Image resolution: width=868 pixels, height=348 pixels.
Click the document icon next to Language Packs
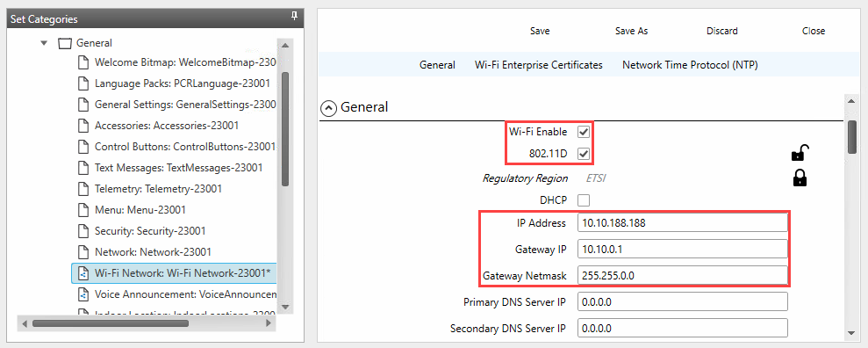point(83,83)
